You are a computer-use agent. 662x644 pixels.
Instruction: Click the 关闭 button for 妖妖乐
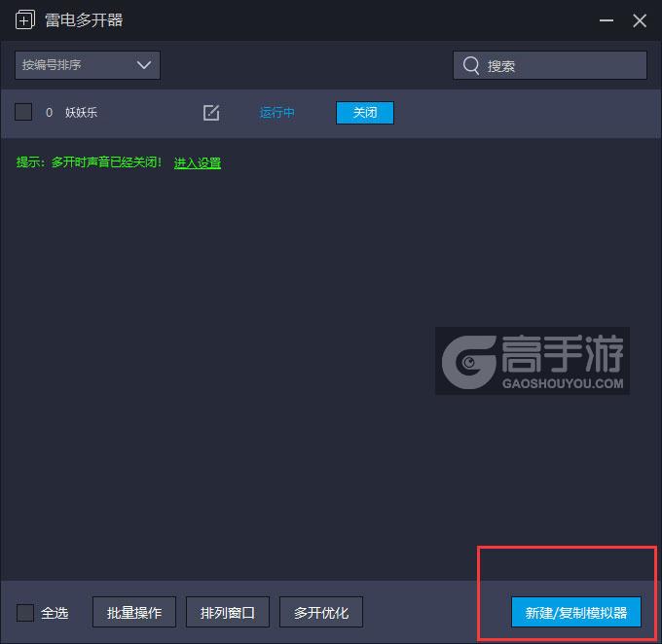(365, 113)
